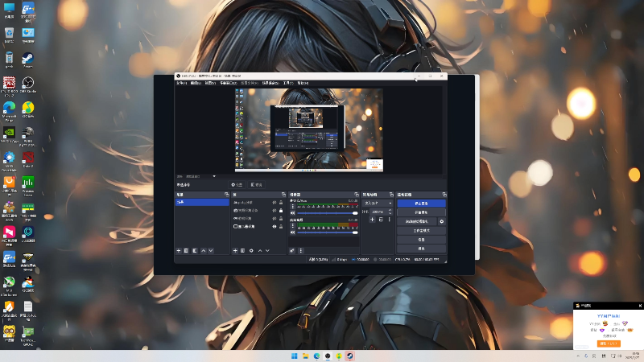Screen dimensions: 644x362
Task: Open Desktop Audio channel three-dot options
Action: click(293, 226)
